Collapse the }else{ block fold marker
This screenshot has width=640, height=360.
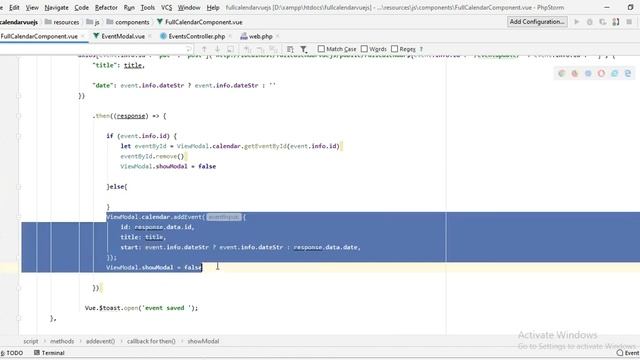(18, 187)
